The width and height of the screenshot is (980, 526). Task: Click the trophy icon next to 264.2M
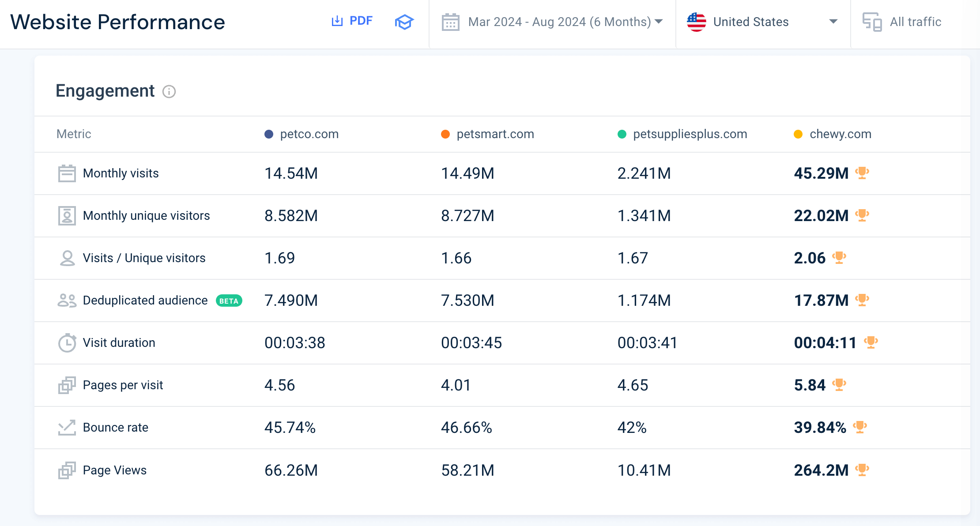862,470
